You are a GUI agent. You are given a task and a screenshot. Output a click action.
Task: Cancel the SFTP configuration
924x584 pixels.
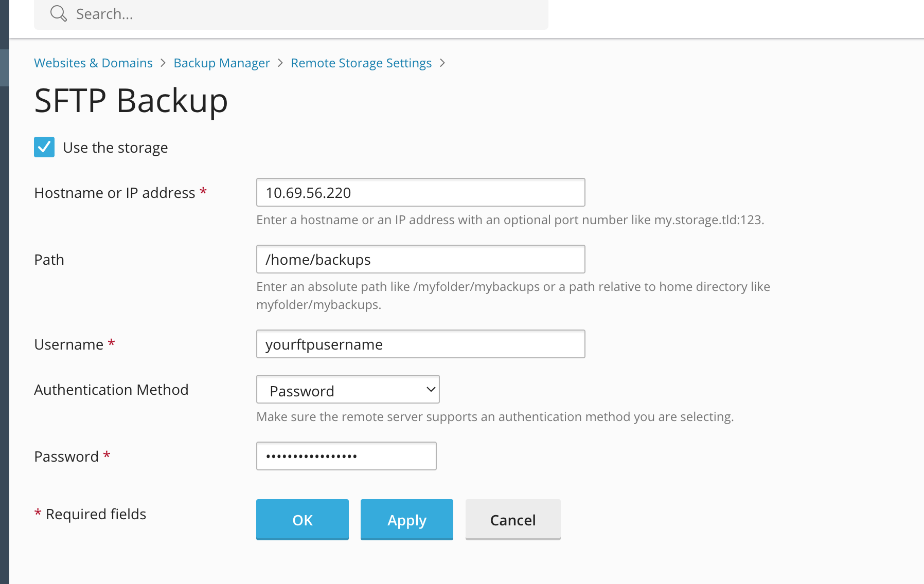click(512, 520)
